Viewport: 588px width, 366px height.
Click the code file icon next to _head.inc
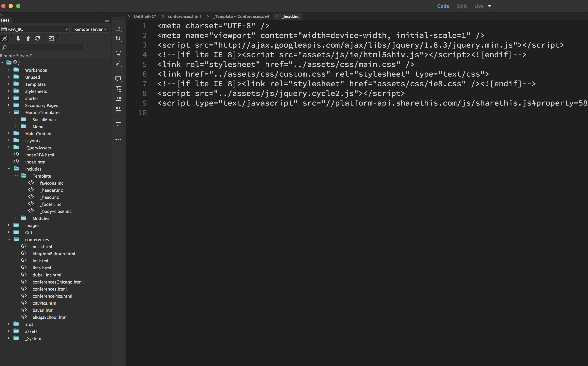[31, 197]
